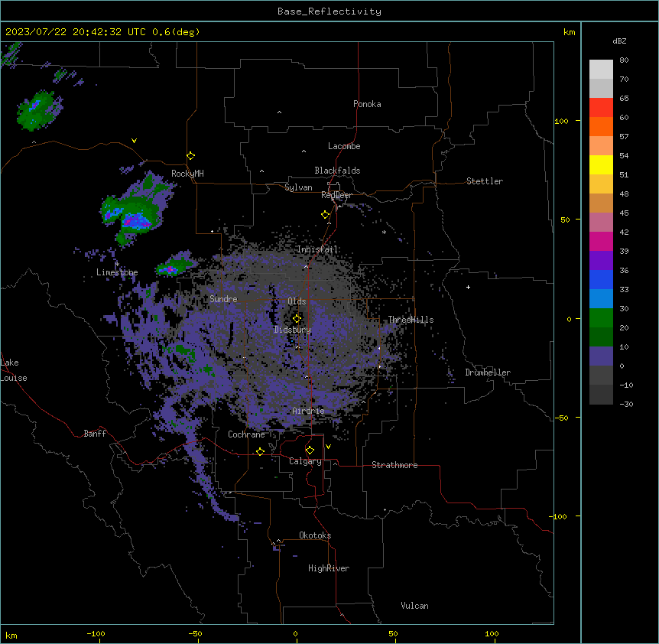Select the RedDeer label
The height and width of the screenshot is (644, 659).
[x=336, y=195]
